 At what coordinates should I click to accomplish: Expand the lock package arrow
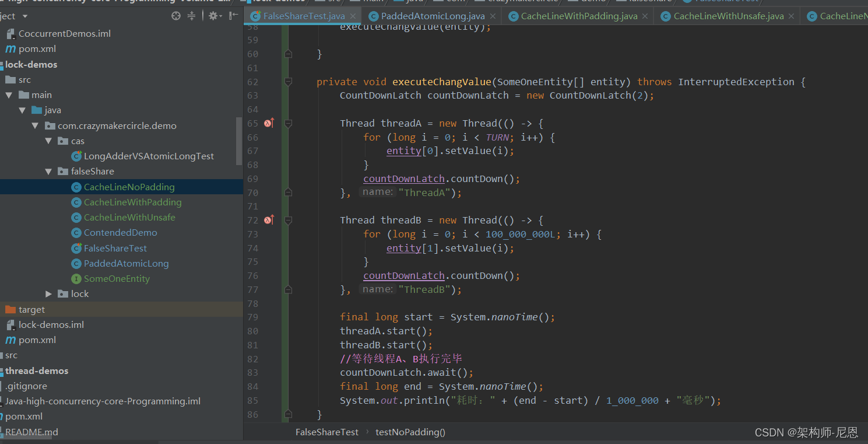(48, 294)
